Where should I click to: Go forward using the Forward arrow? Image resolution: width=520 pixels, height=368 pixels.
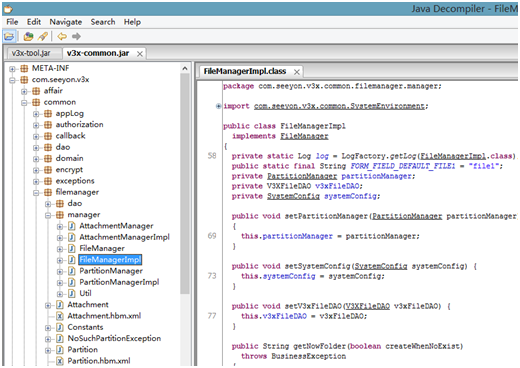pos(76,36)
